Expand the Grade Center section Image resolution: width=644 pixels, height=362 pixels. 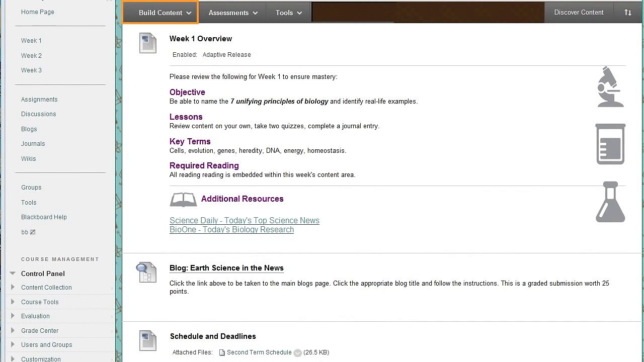click(x=13, y=331)
